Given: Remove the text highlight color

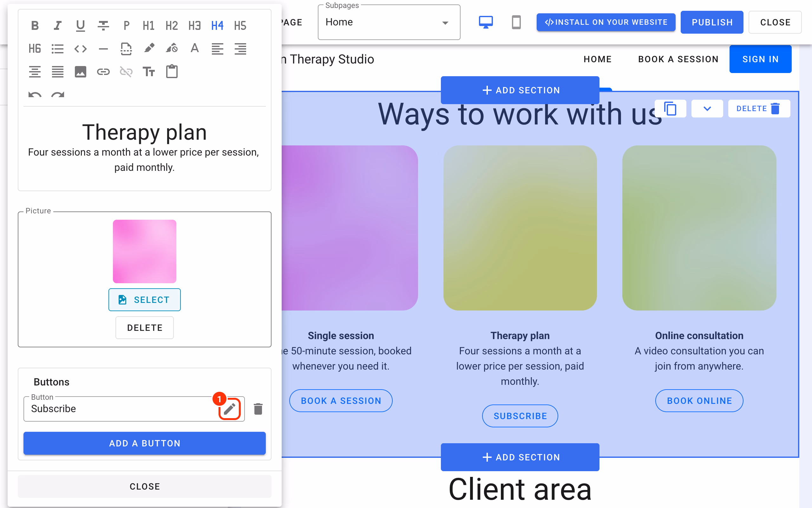Looking at the screenshot, I should [x=172, y=49].
